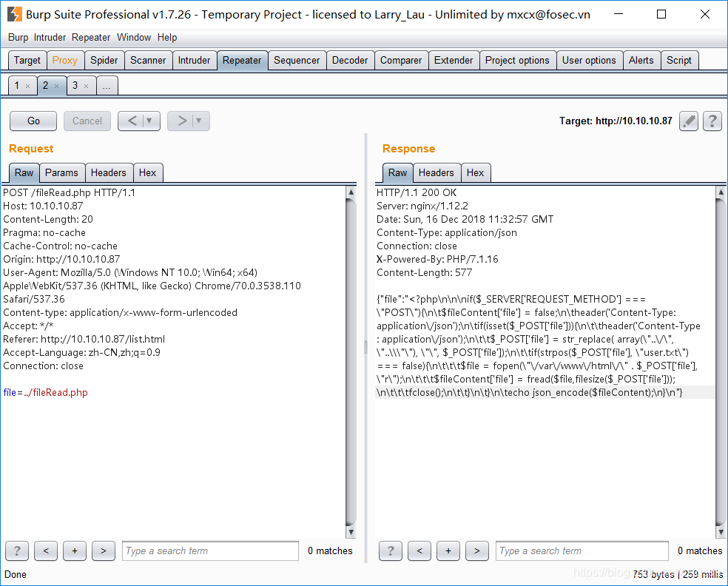Open the Script tab
The height and width of the screenshot is (586, 728).
tap(679, 61)
